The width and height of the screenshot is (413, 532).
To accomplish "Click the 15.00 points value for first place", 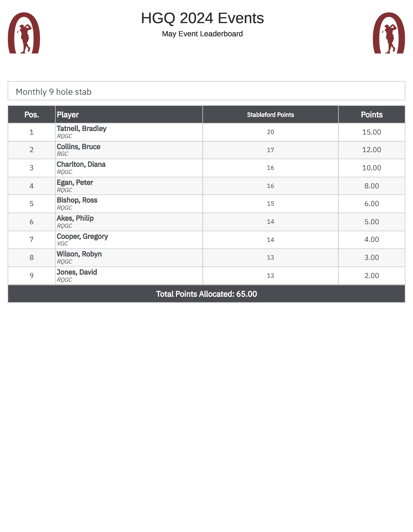I will pyautogui.click(x=372, y=132).
